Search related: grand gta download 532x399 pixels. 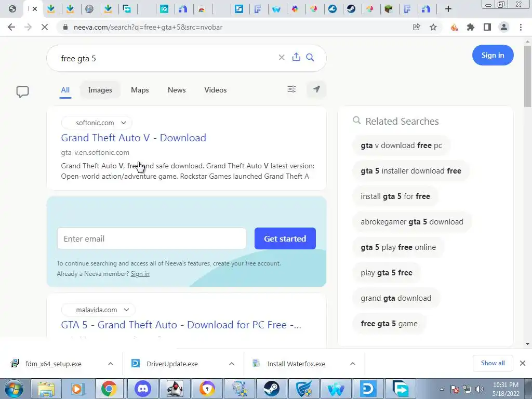[x=396, y=298]
